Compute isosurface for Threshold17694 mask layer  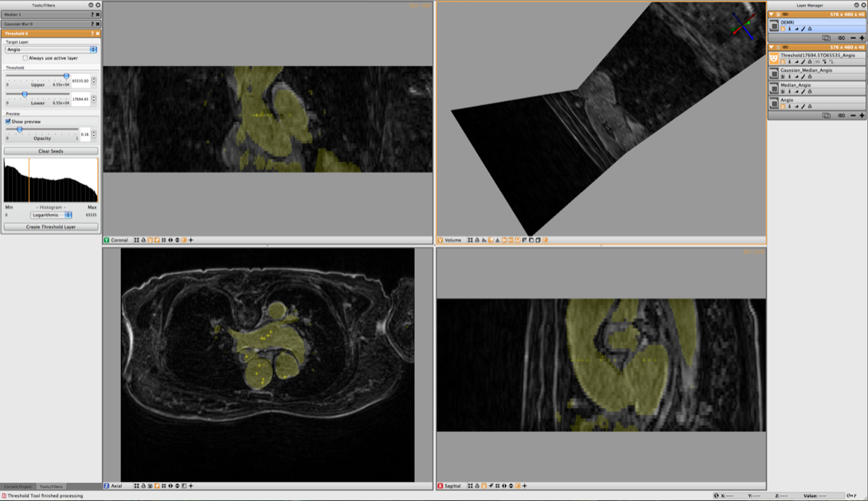(818, 62)
